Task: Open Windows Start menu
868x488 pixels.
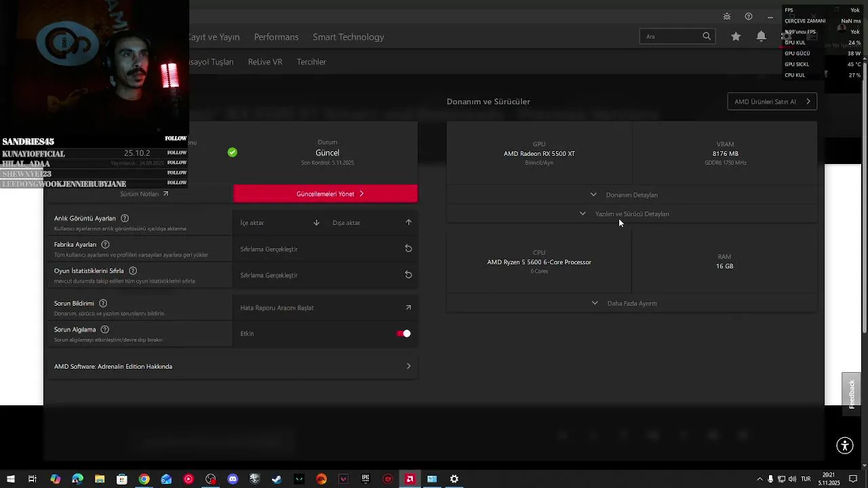Action: pos(10,479)
